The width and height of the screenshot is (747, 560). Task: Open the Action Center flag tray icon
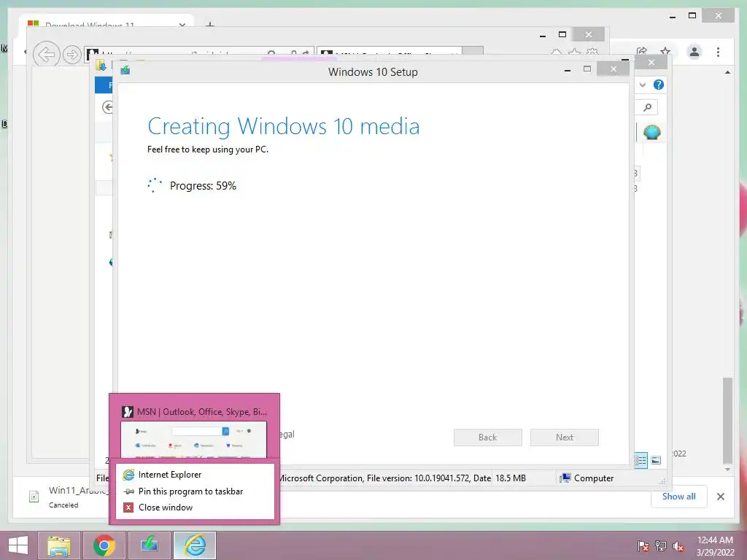point(643,546)
